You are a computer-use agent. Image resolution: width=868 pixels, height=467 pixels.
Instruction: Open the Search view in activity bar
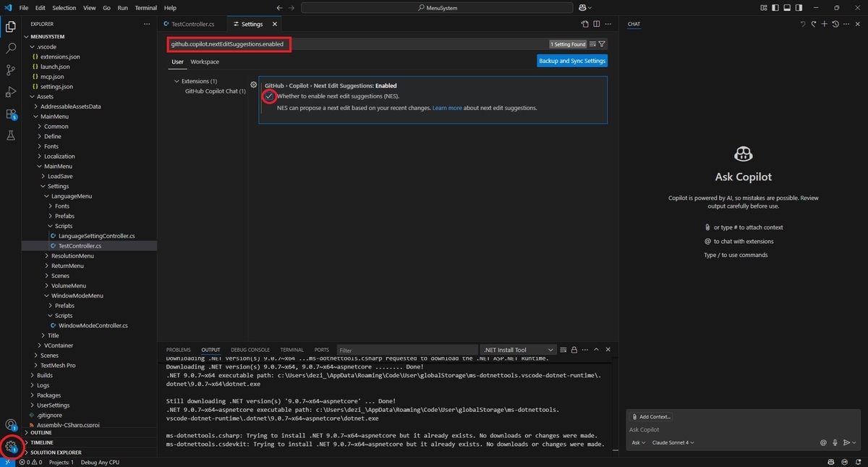coord(11,49)
